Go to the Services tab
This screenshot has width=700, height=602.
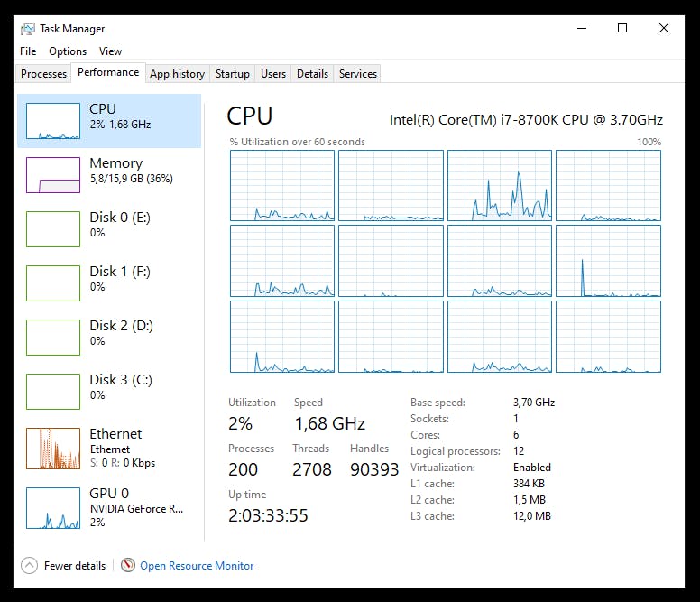coord(358,74)
